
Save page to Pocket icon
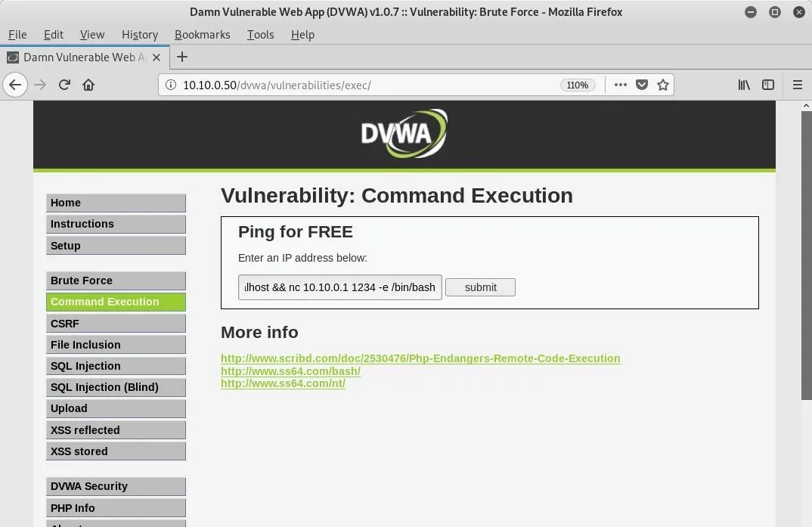point(642,85)
